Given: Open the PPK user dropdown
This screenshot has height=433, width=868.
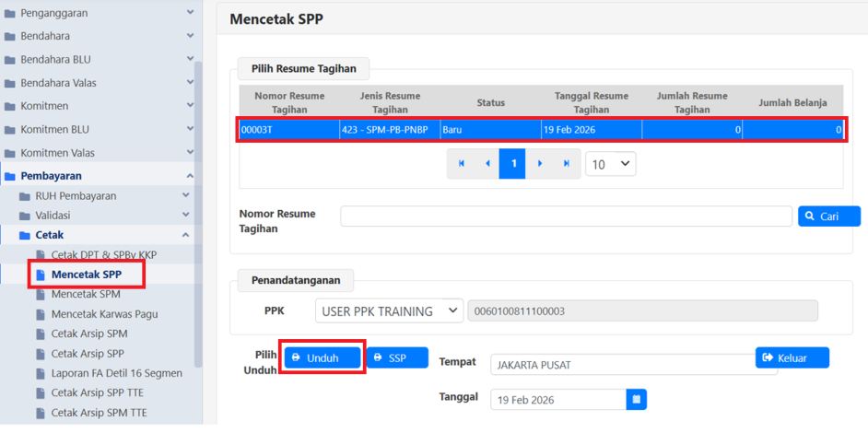Looking at the screenshot, I should point(389,311).
